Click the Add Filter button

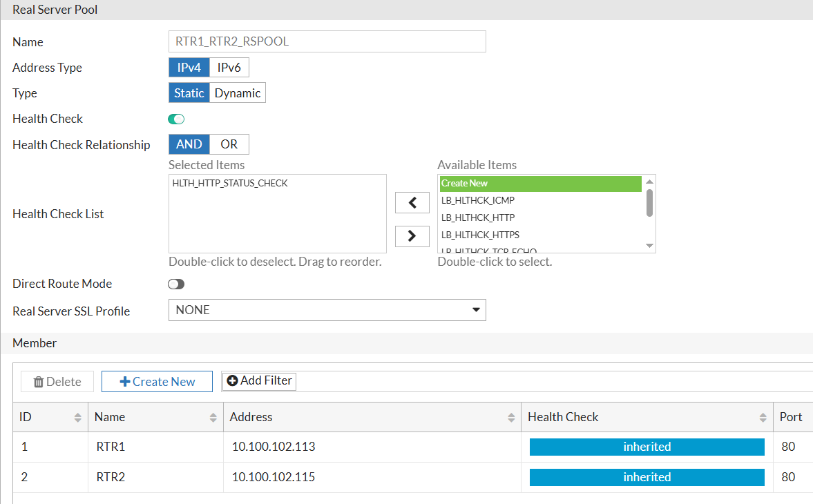click(259, 380)
